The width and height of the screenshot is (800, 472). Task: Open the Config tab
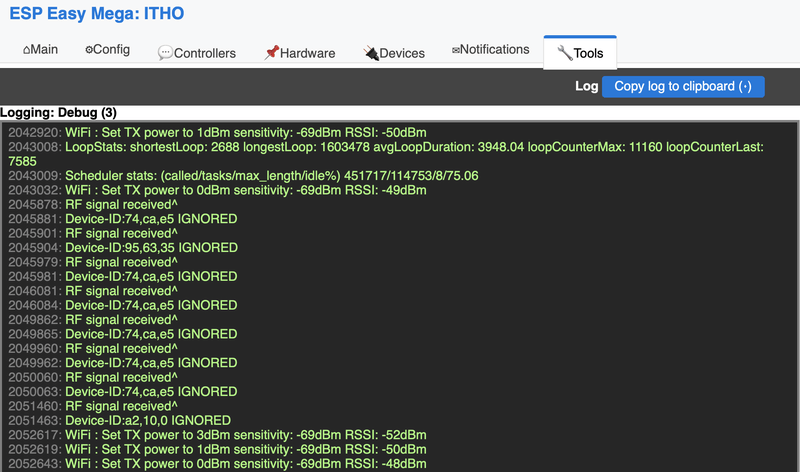coord(108,49)
